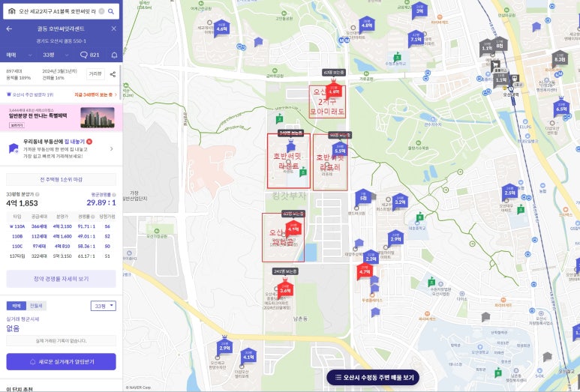Select the 2.5억 map marker
Image resolution: width=580 pixels, height=392 pixels.
click(x=509, y=192)
